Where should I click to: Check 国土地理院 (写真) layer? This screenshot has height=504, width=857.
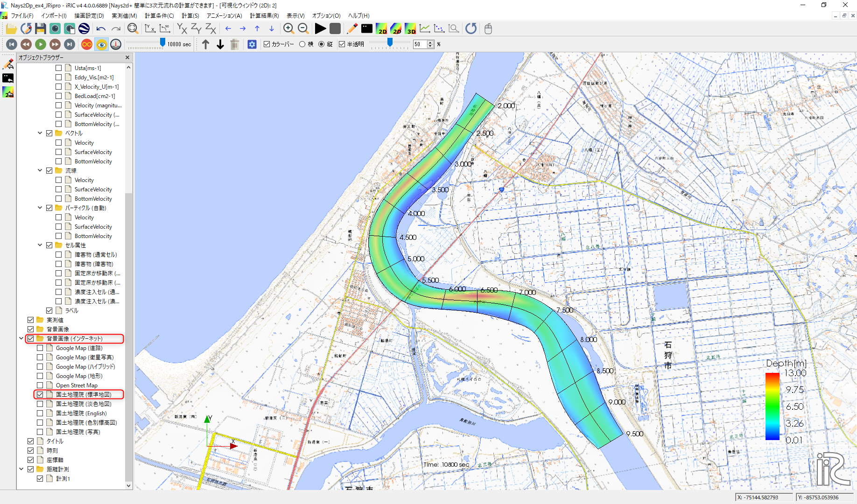click(40, 432)
